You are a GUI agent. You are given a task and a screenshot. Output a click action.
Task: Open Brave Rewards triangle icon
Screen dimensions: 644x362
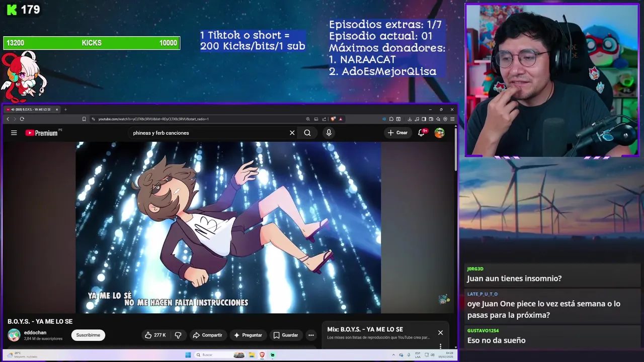pos(341,119)
